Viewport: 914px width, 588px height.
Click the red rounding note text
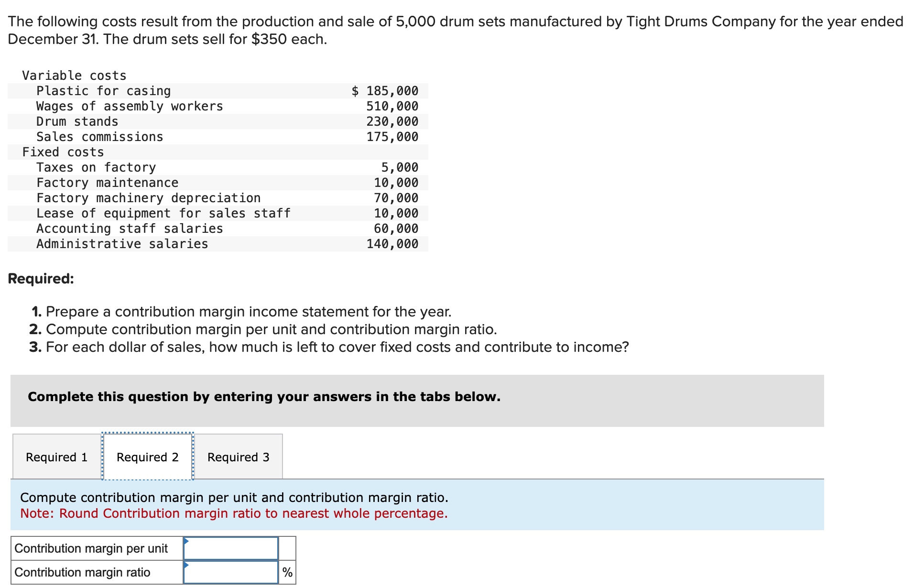click(x=234, y=513)
